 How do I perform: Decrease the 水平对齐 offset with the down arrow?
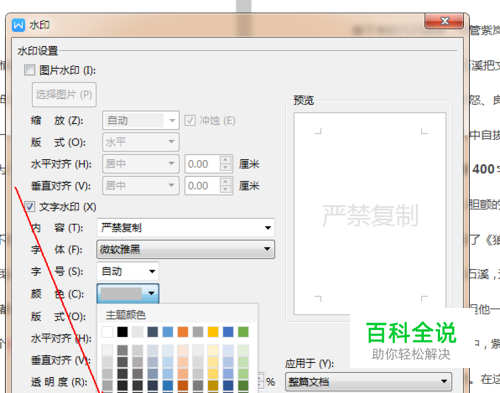[226, 167]
